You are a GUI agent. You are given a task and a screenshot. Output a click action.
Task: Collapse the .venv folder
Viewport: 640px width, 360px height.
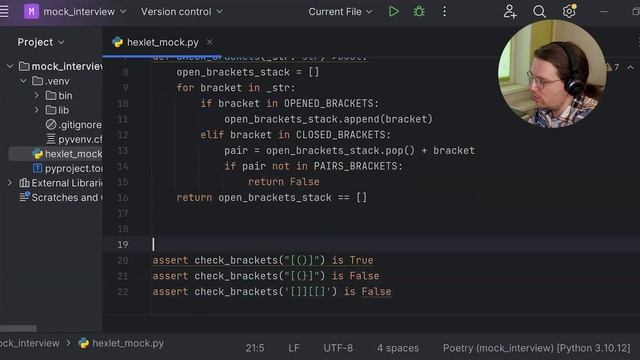pyautogui.click(x=23, y=81)
